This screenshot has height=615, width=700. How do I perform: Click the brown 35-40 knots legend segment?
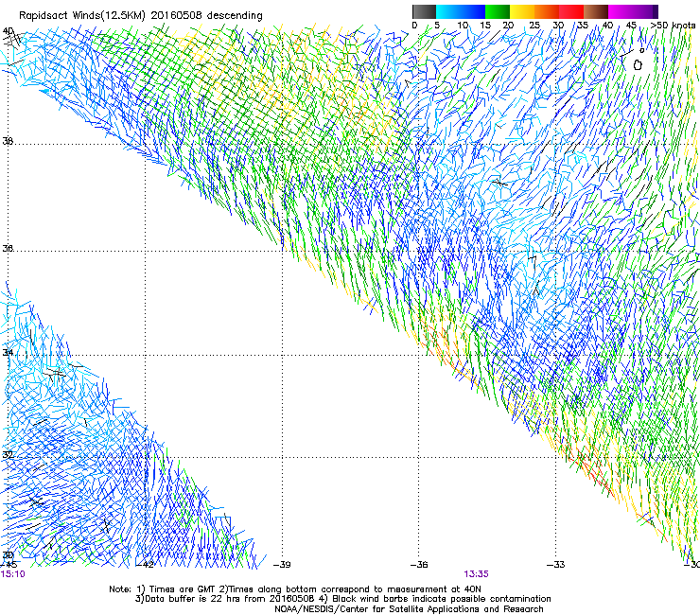596,11
